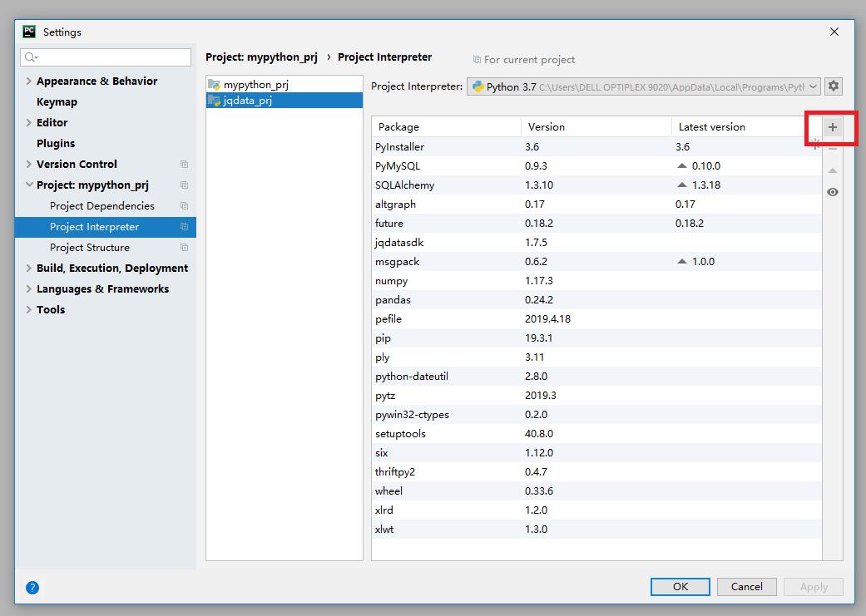The width and height of the screenshot is (866, 616).
Task: Open the Keymap settings page
Action: pos(57,102)
